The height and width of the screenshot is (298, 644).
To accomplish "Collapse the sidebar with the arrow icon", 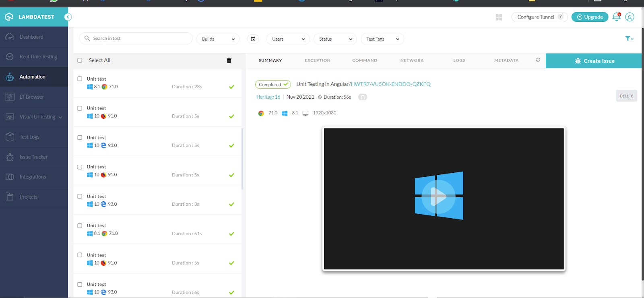I will [68, 17].
